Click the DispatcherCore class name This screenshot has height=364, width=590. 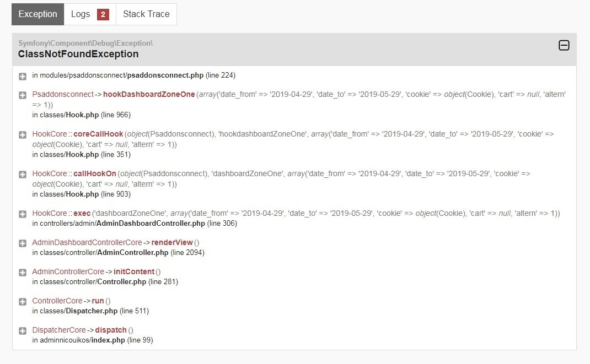click(x=59, y=330)
